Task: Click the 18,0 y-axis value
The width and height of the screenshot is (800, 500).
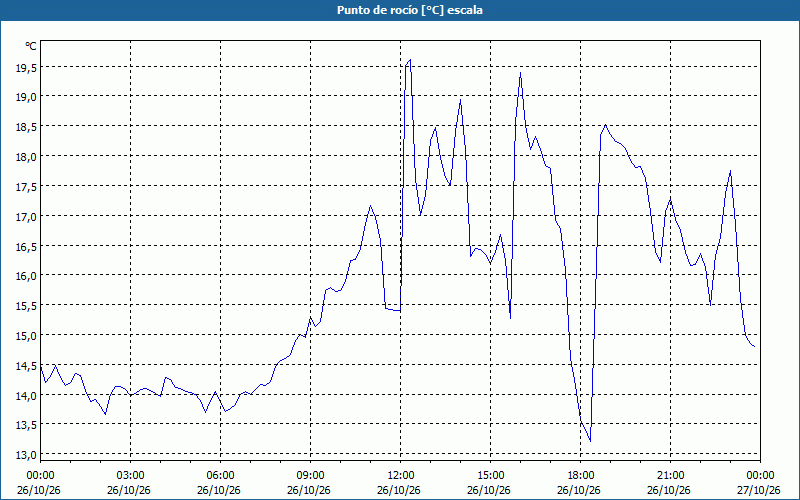Action: point(26,157)
